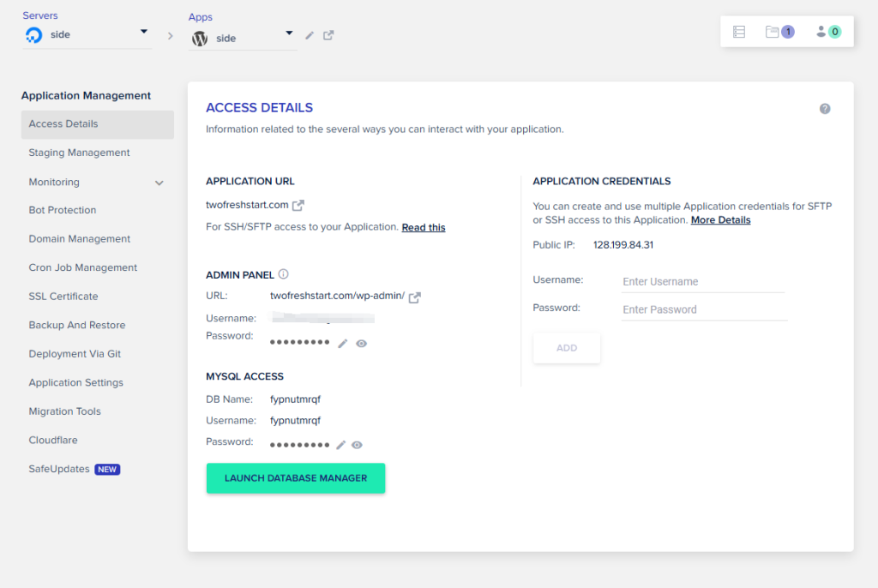This screenshot has height=588, width=878.
Task: Open Application Settings section
Action: coord(75,382)
